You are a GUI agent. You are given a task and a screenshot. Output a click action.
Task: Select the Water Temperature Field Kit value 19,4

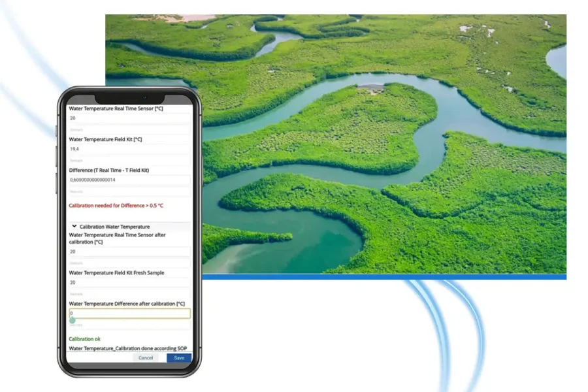(127, 149)
